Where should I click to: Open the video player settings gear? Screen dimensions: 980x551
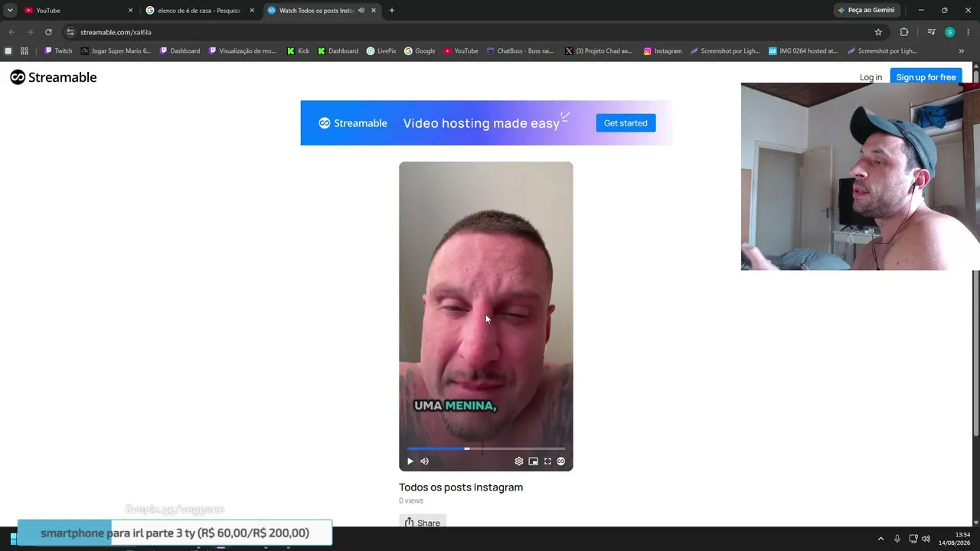(519, 461)
